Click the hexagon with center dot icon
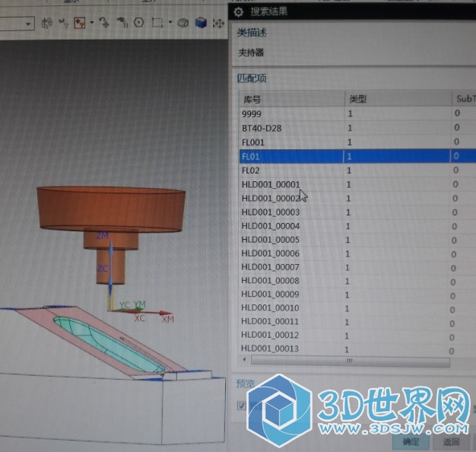 [x=138, y=23]
